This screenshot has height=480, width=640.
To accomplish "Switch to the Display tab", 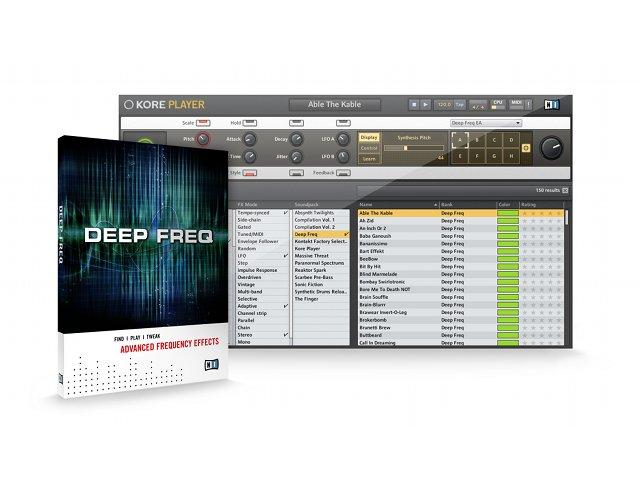I will 369,138.
